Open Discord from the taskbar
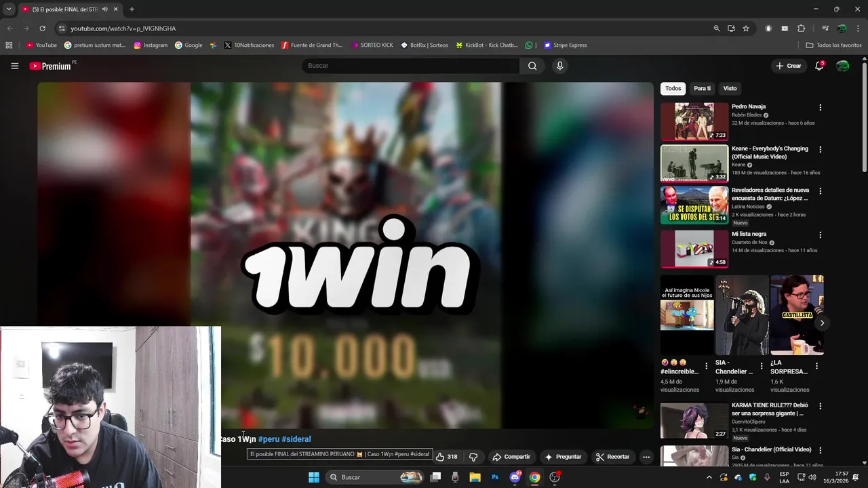868x488 pixels. pos(515,477)
